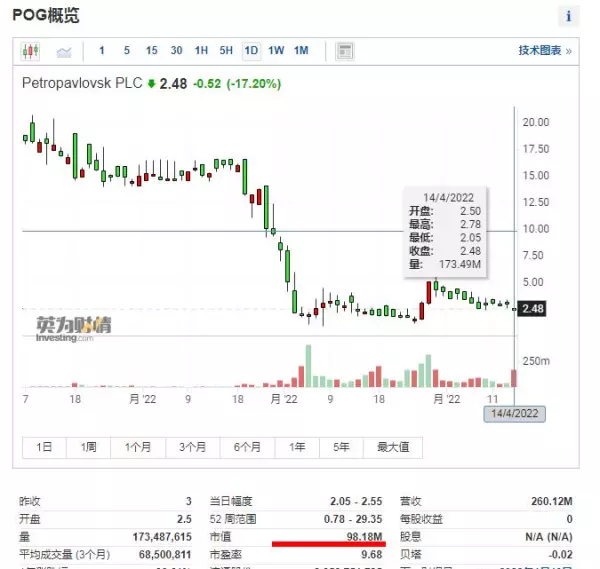
Task: Click the green down arrow next to Petropavlovsk PLC
Action: (x=152, y=83)
